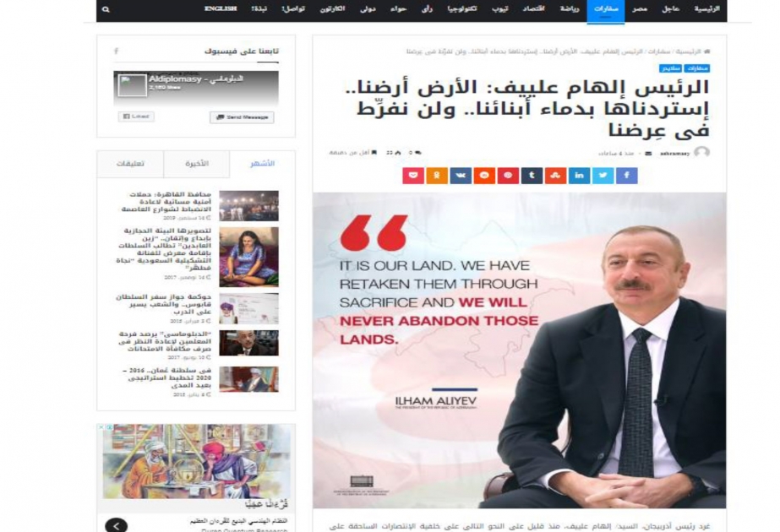Save article to Pocket
780x532 pixels.
[413, 176]
